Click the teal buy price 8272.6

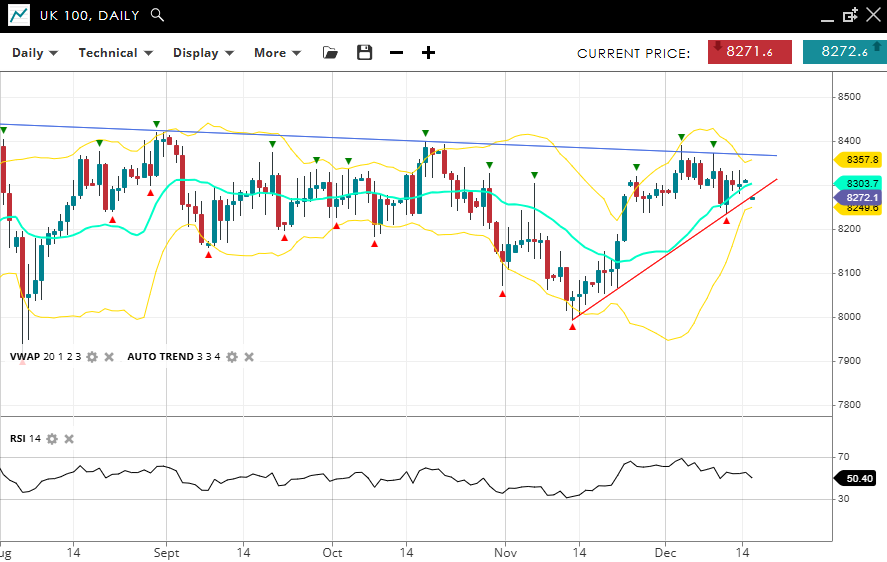[x=844, y=52]
